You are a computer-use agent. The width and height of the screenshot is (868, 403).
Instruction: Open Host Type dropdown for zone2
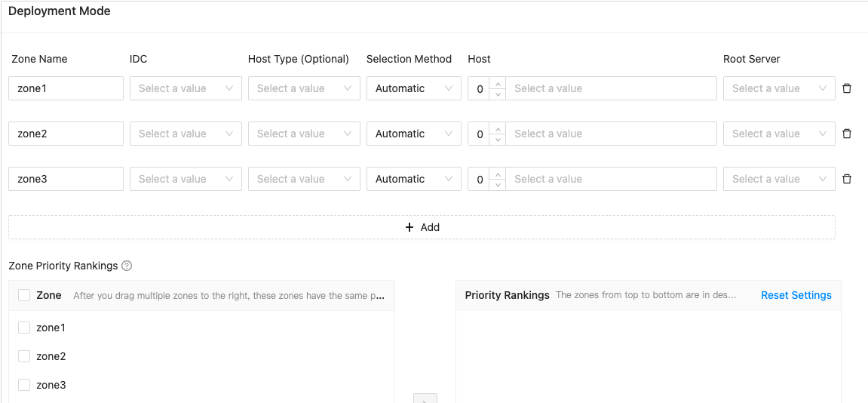pyautogui.click(x=304, y=134)
